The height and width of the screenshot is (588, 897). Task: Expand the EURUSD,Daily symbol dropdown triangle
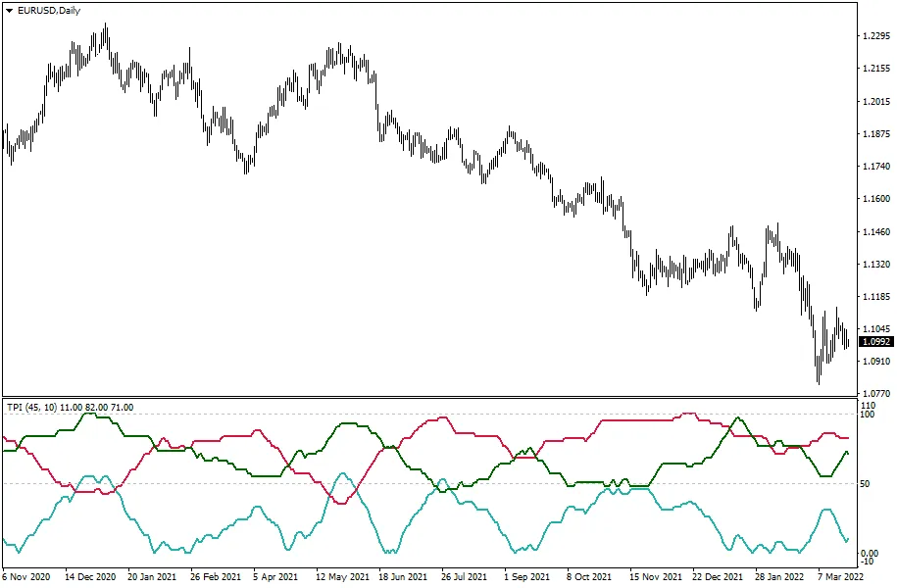9,11
